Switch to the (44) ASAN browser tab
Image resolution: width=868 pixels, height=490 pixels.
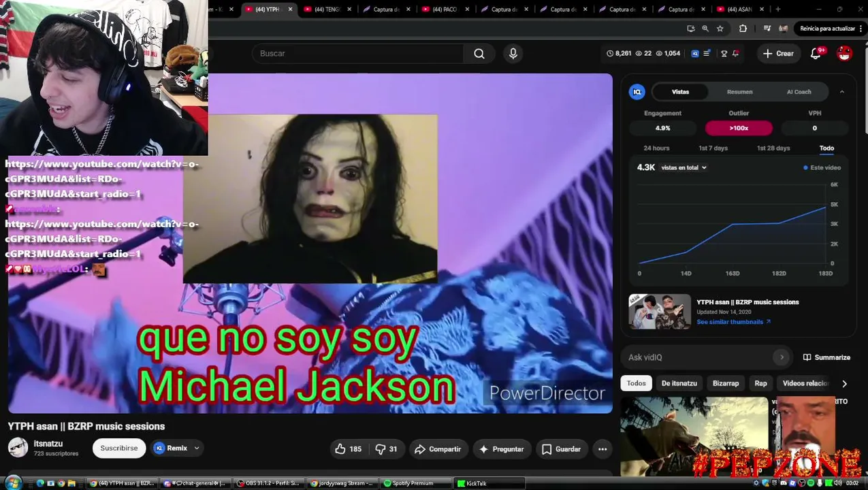741,9
